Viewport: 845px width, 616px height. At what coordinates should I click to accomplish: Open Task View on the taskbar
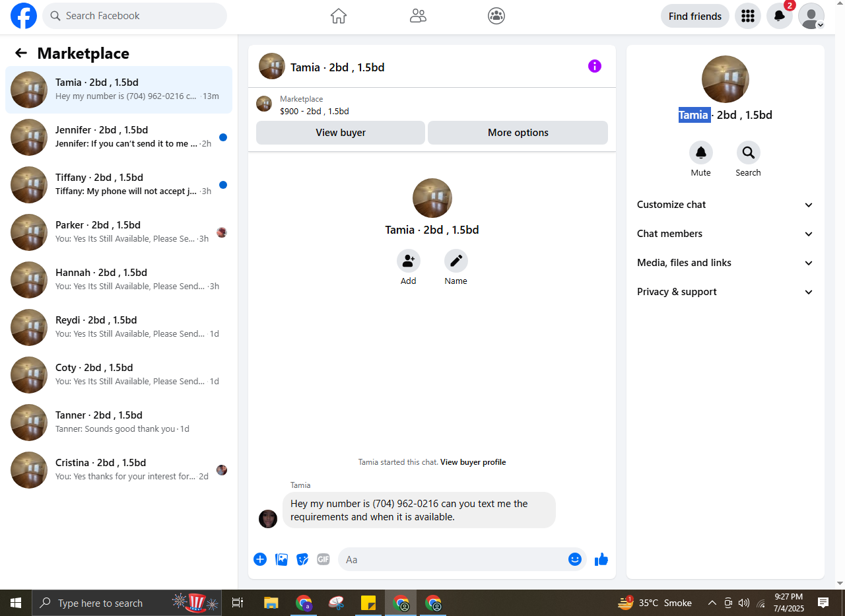coord(238,603)
